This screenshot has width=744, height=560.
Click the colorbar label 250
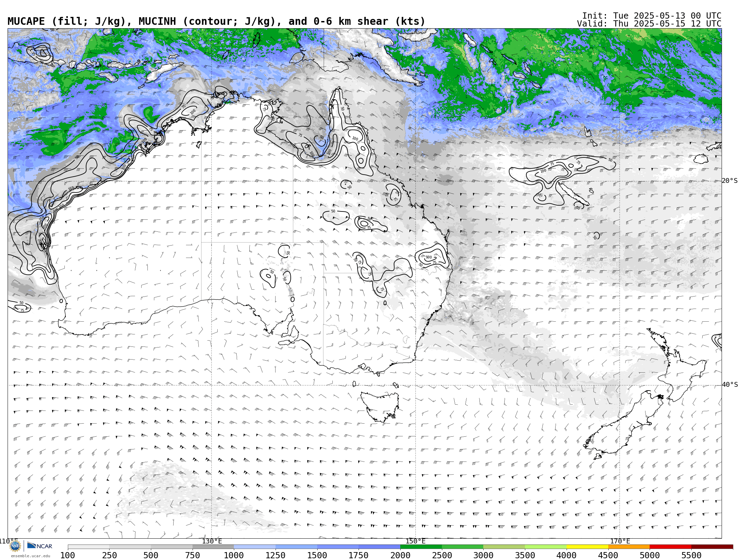click(110, 556)
